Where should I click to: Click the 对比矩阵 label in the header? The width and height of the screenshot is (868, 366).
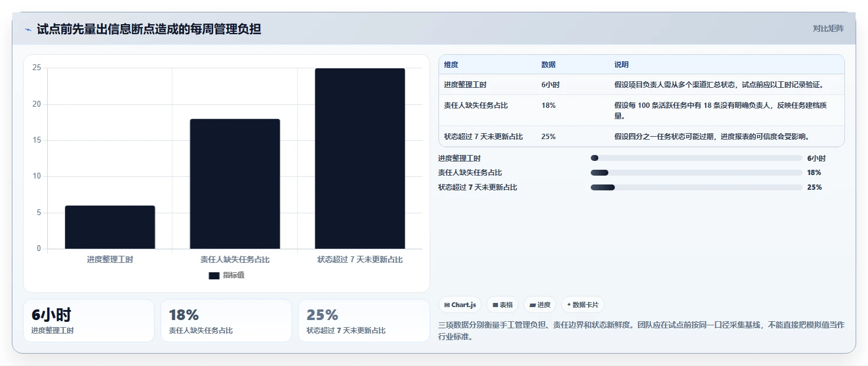(828, 29)
